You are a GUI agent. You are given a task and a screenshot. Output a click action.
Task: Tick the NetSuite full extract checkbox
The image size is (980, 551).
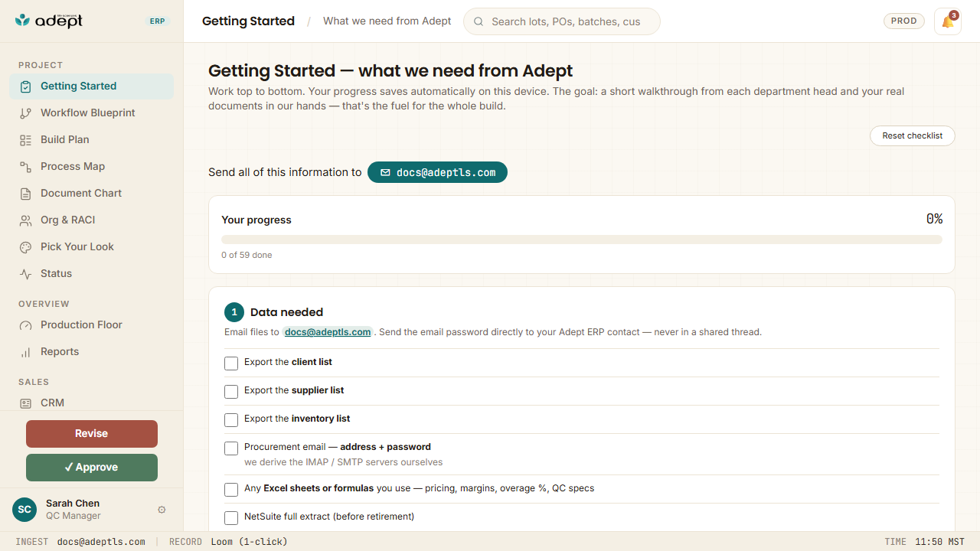click(231, 518)
